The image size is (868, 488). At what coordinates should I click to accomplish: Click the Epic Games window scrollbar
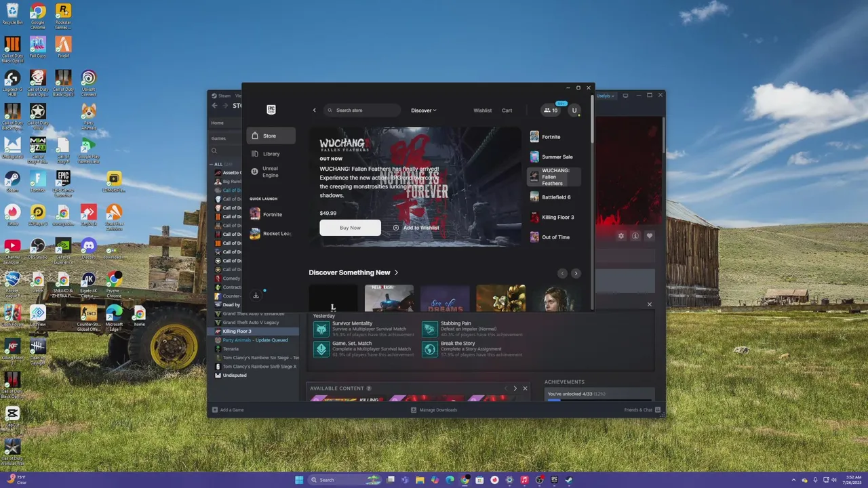[x=593, y=119]
